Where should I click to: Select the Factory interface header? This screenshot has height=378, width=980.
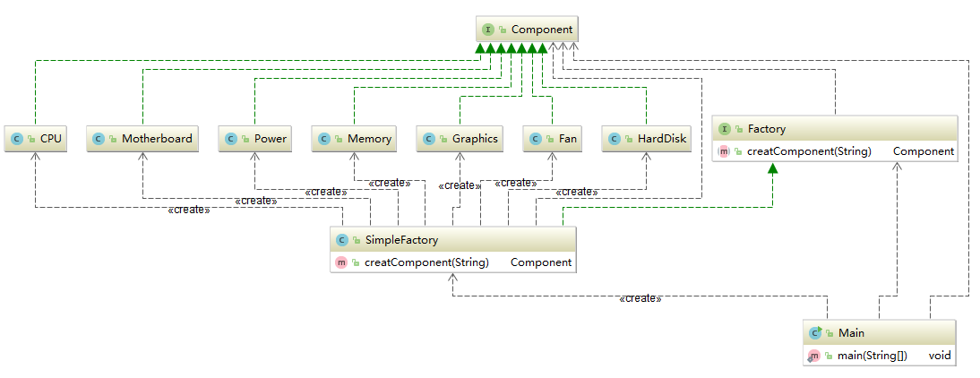(834, 129)
